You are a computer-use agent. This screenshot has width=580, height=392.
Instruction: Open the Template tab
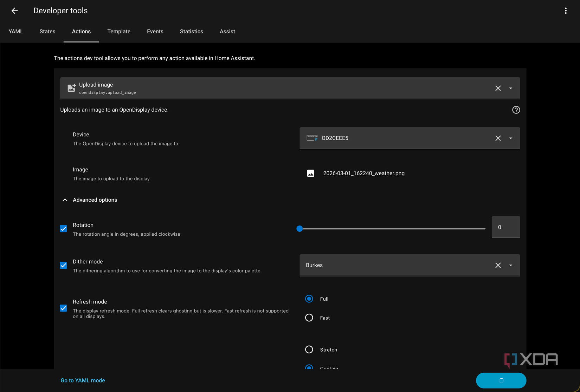click(119, 31)
